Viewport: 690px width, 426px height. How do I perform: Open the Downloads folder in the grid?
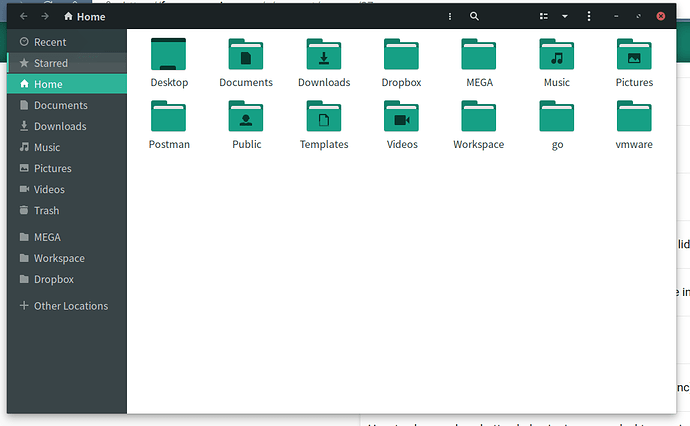tap(324, 54)
